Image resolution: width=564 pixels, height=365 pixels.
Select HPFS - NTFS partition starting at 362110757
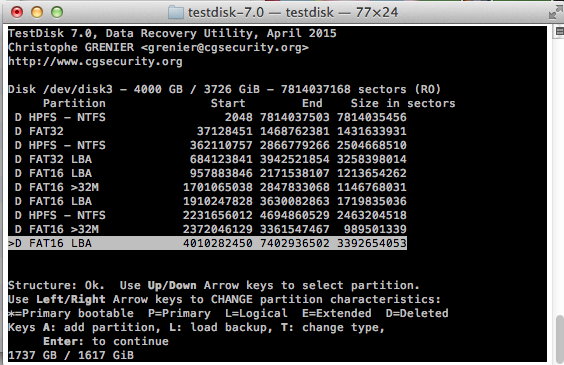pyautogui.click(x=210, y=145)
